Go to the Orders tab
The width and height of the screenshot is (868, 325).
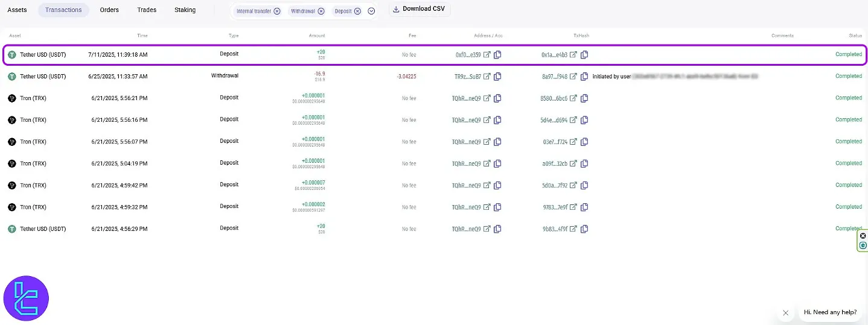pyautogui.click(x=109, y=10)
